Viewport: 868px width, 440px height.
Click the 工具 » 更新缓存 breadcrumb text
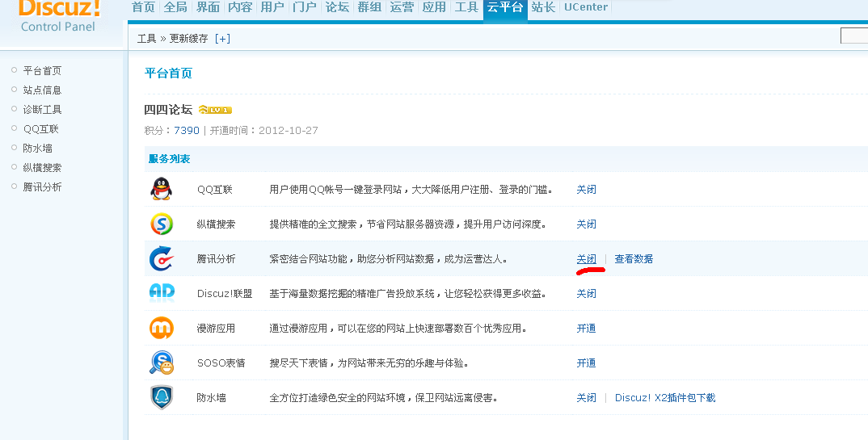click(x=173, y=39)
